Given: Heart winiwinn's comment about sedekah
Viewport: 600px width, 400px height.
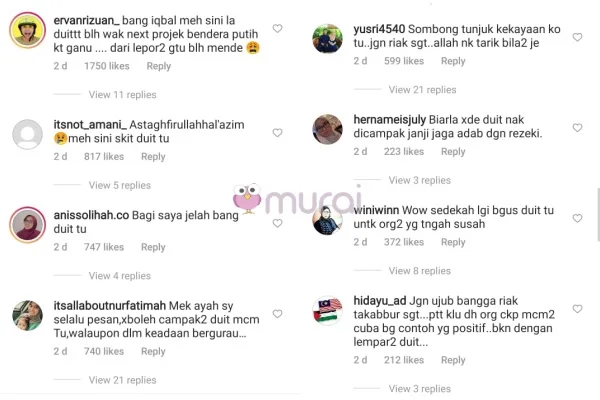Looking at the screenshot, I should [x=577, y=218].
